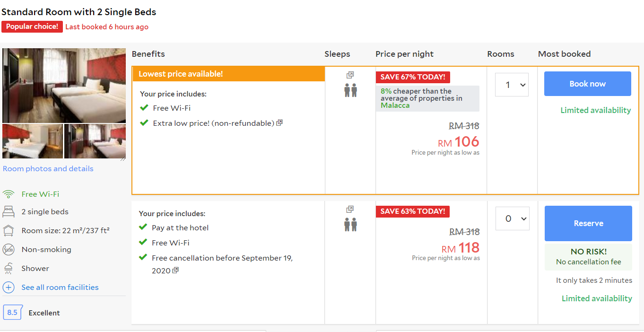Open the large main room photo
644x332 pixels.
point(64,85)
